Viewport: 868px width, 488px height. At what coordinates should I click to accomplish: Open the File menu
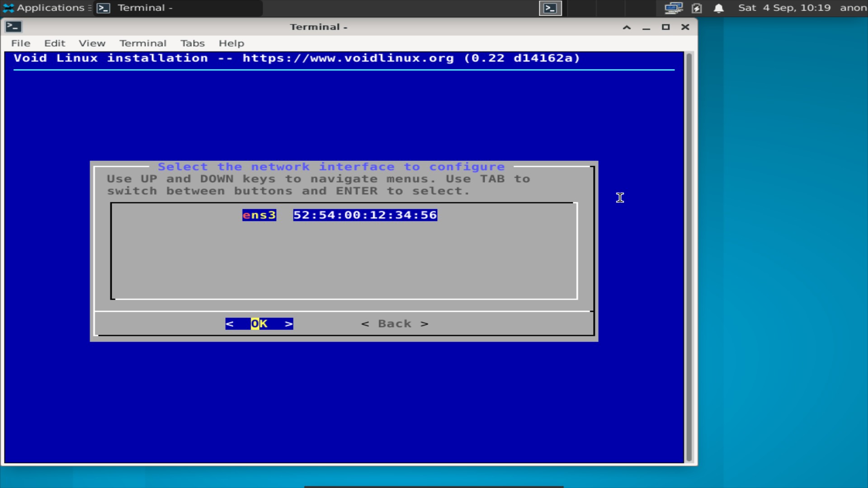(x=20, y=43)
